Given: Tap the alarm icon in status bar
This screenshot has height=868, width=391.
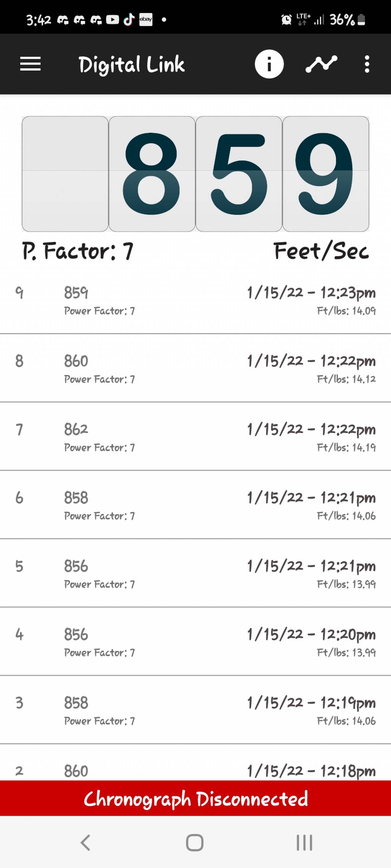Looking at the screenshot, I should [x=286, y=19].
